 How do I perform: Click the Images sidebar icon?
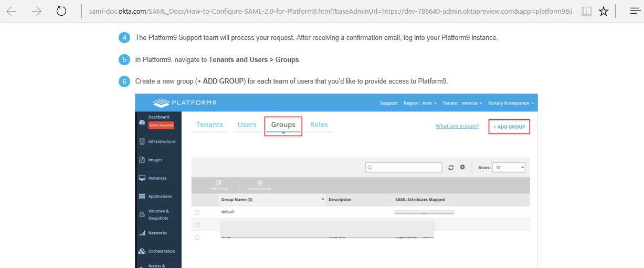[142, 160]
